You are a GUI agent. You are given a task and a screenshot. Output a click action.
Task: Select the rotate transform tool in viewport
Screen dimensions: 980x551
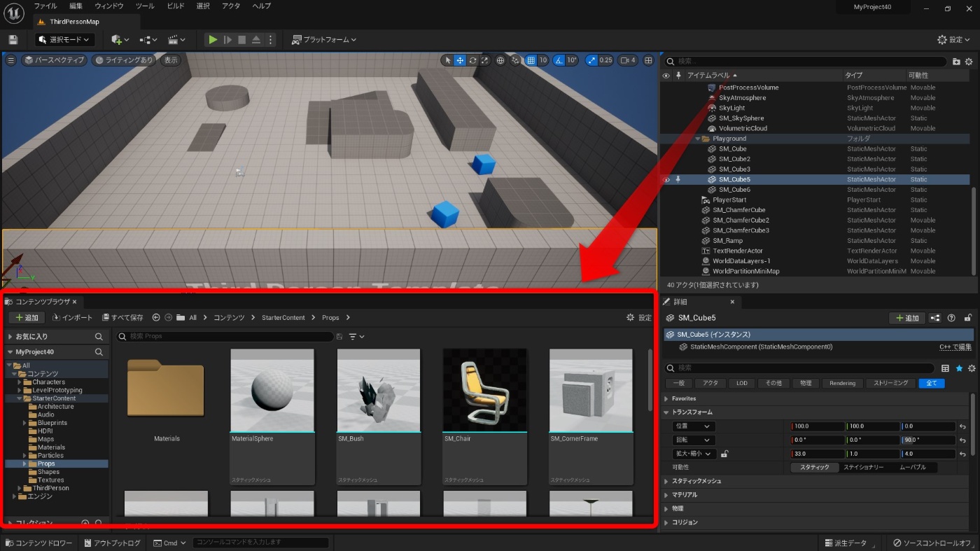click(x=472, y=60)
